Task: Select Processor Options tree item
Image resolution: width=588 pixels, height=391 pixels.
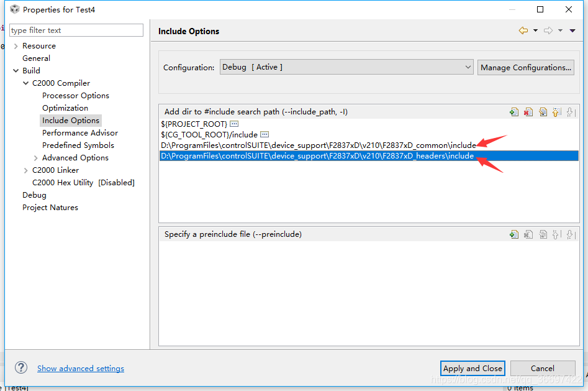Action: 75,95
